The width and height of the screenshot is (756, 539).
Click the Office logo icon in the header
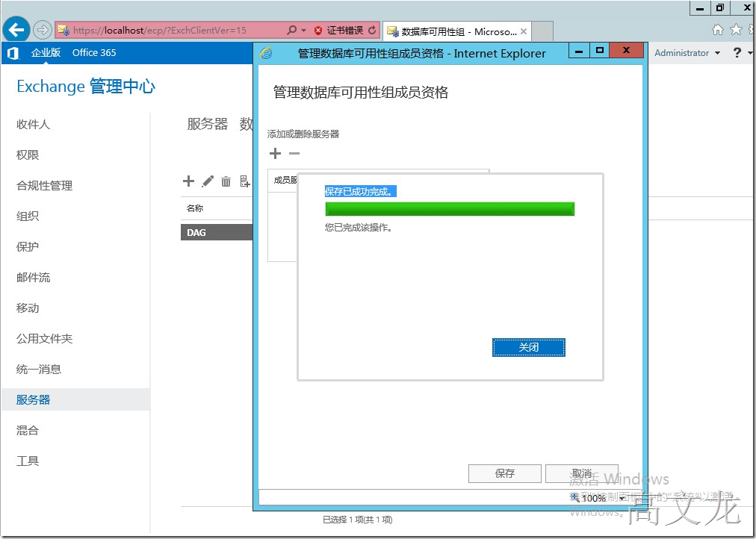tap(13, 53)
